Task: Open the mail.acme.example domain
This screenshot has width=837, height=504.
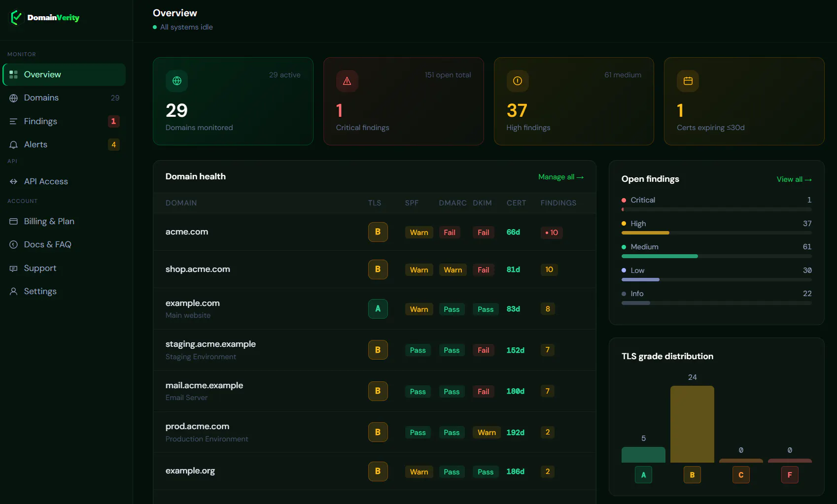Action: click(x=375, y=391)
